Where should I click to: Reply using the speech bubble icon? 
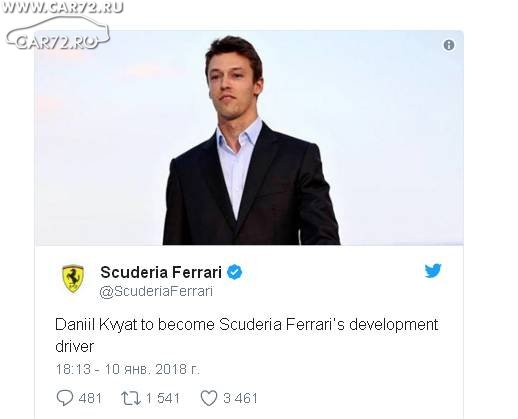65,398
